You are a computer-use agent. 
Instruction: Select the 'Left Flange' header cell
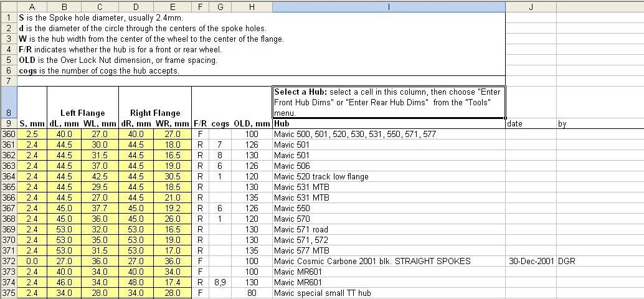pyautogui.click(x=82, y=113)
